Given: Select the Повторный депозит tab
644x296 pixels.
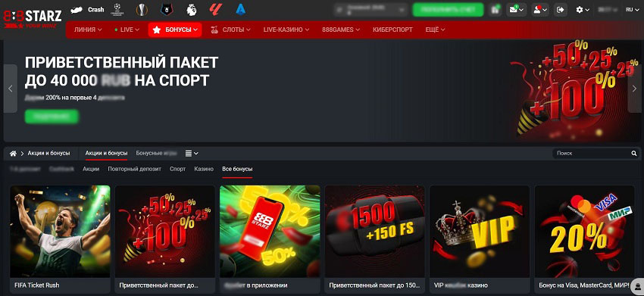Looking at the screenshot, I should click(134, 169).
